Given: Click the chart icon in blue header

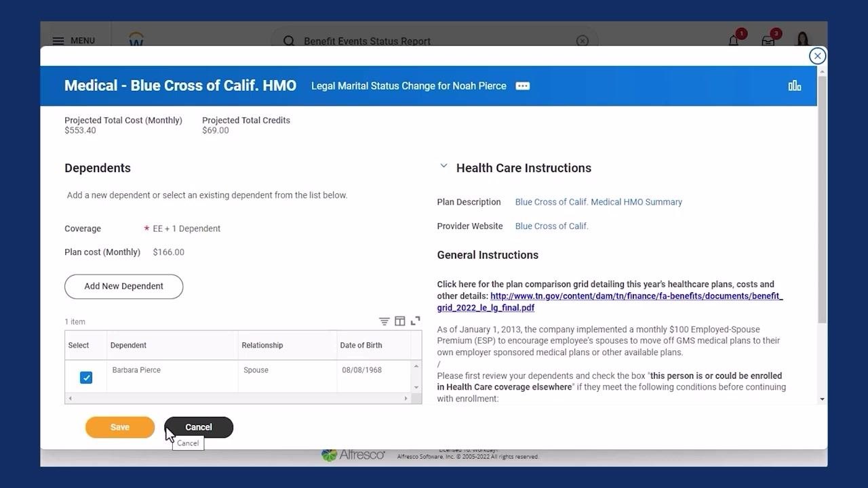Looking at the screenshot, I should (x=795, y=85).
